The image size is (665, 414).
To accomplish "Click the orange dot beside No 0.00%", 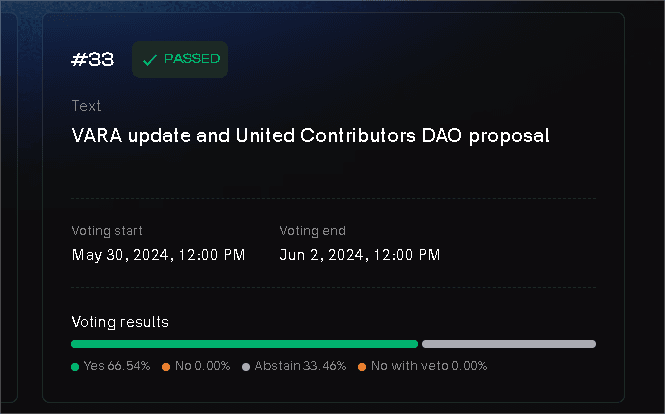I will [166, 367].
